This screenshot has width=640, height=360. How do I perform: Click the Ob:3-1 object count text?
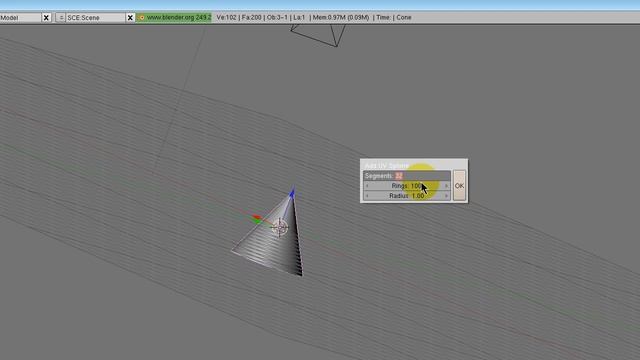(277, 18)
